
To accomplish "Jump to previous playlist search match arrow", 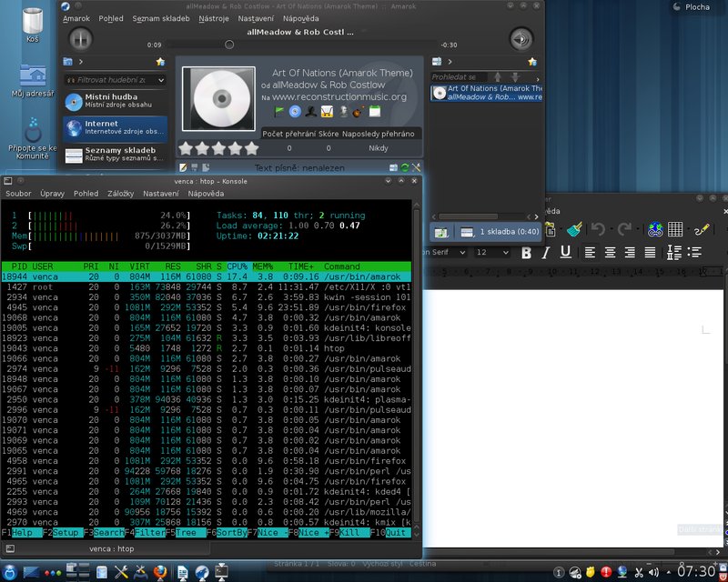I will [498, 77].
